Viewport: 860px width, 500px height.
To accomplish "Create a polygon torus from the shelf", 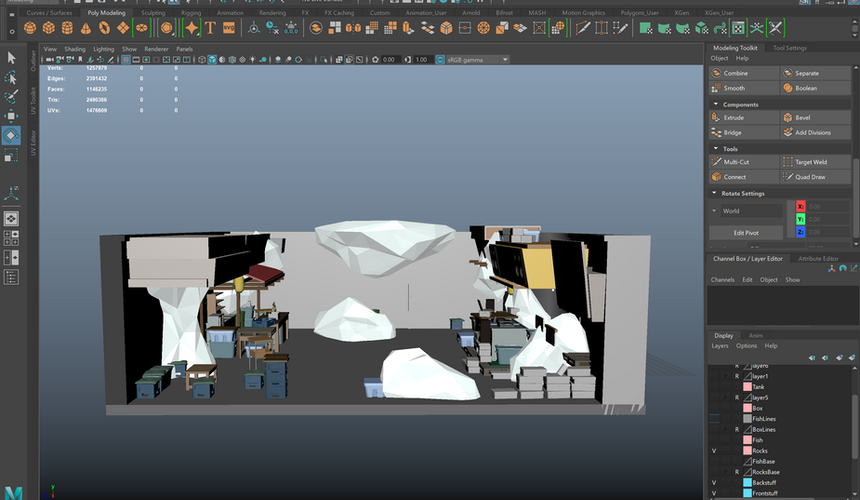I will [104, 27].
